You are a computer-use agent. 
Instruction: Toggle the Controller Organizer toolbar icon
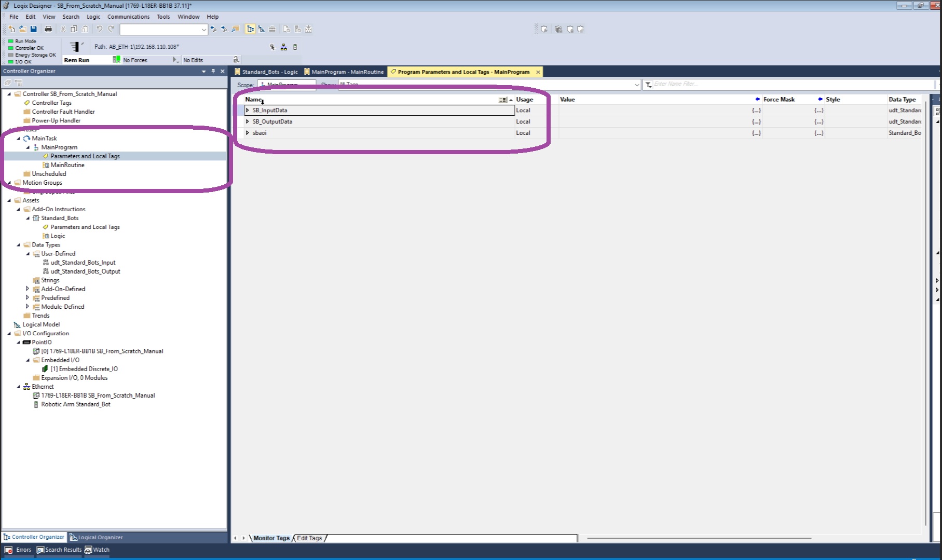[x=250, y=30]
